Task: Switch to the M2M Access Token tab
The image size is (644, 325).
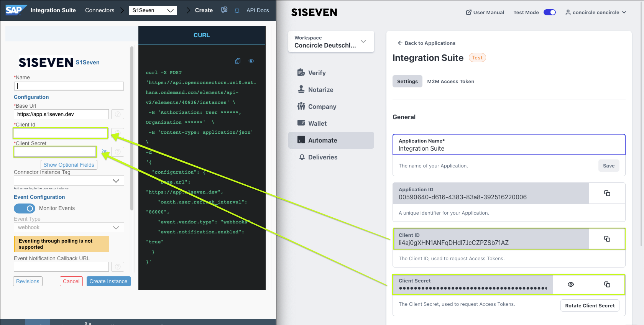Action: pos(451,81)
